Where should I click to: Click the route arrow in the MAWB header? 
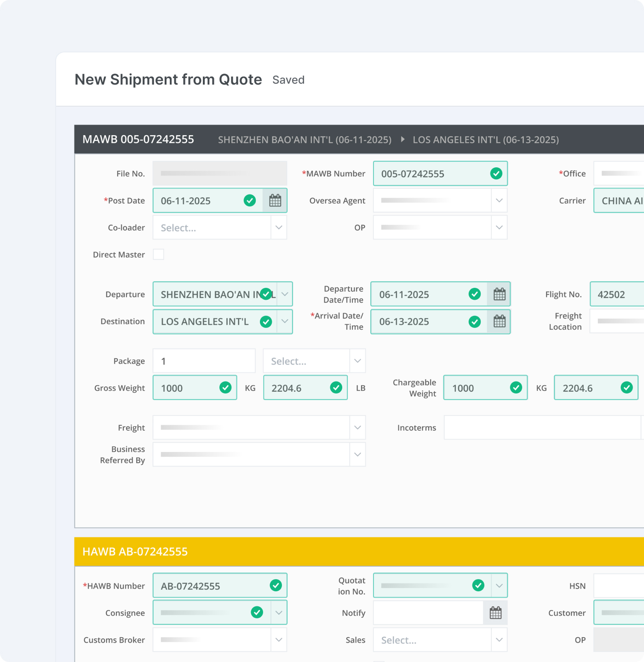coord(402,139)
